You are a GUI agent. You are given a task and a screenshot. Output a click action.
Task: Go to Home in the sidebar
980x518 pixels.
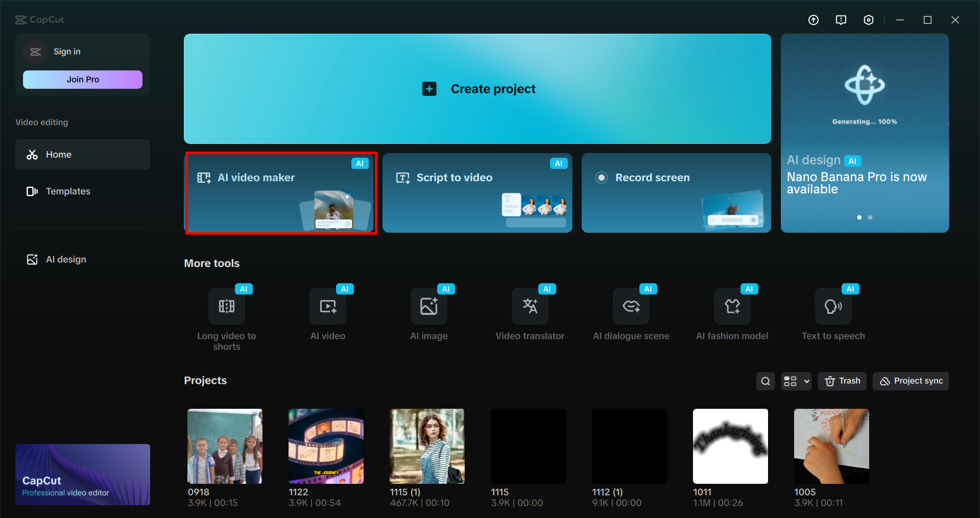tap(83, 155)
